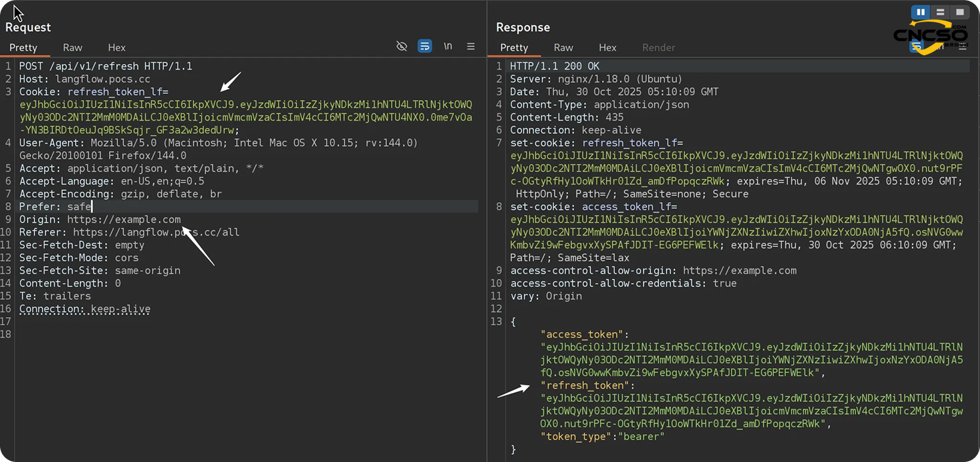Select side-by-side pane layout icon
Image resolution: width=980 pixels, height=462 pixels.
point(921,12)
